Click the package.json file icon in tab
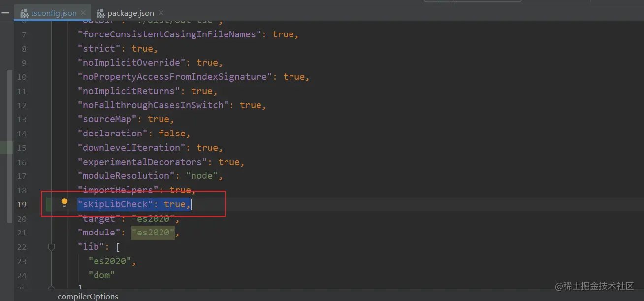This screenshot has height=301, width=644. 101,13
